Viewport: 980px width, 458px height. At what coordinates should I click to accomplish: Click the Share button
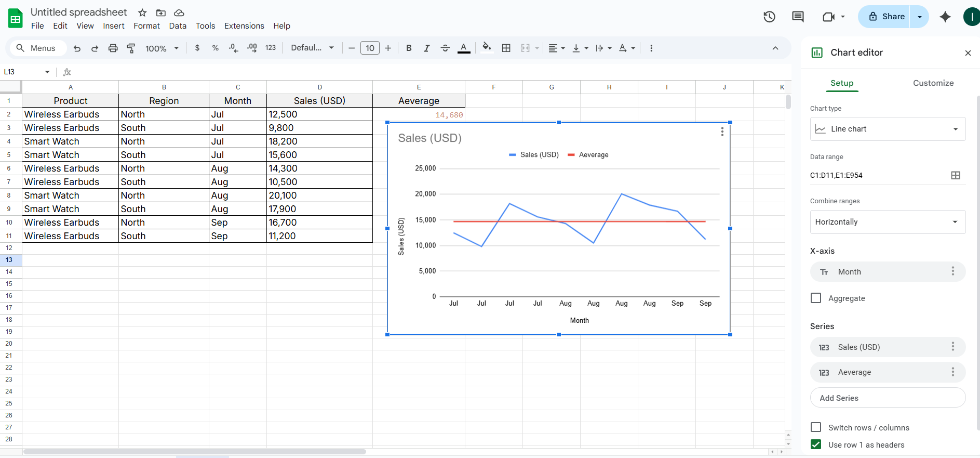pyautogui.click(x=886, y=17)
